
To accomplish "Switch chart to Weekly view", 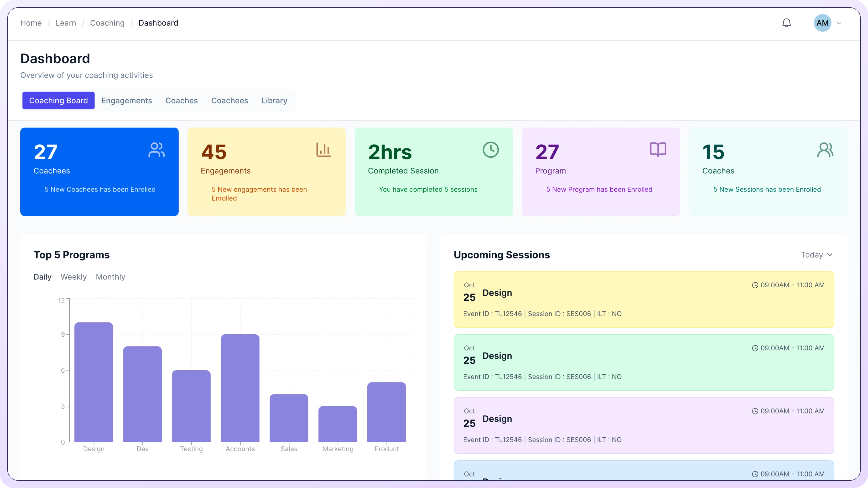I will [x=73, y=277].
